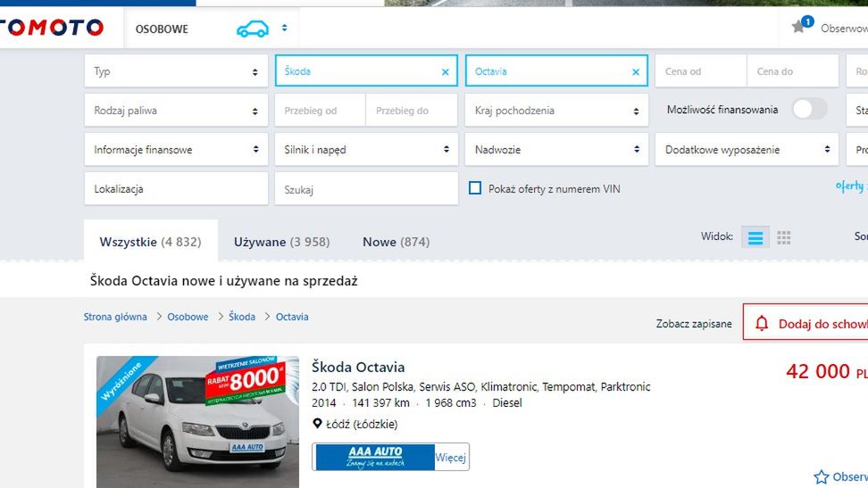Focus the Cena od field

[x=701, y=70]
